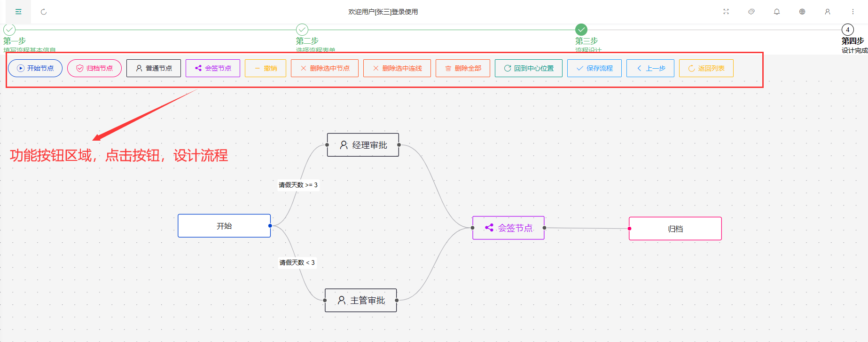Insert a 会签节点 countersign node
Screen dimensions: 868x342
coord(213,68)
